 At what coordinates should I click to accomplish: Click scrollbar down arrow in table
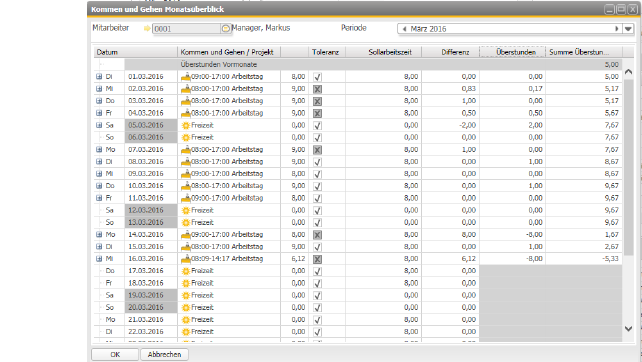[628, 328]
